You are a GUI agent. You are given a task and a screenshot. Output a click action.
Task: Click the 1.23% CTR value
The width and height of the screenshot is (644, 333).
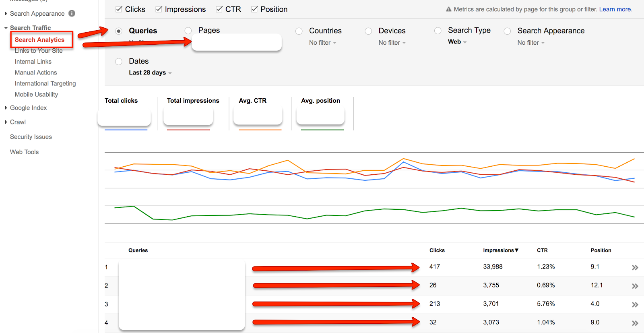tap(546, 267)
